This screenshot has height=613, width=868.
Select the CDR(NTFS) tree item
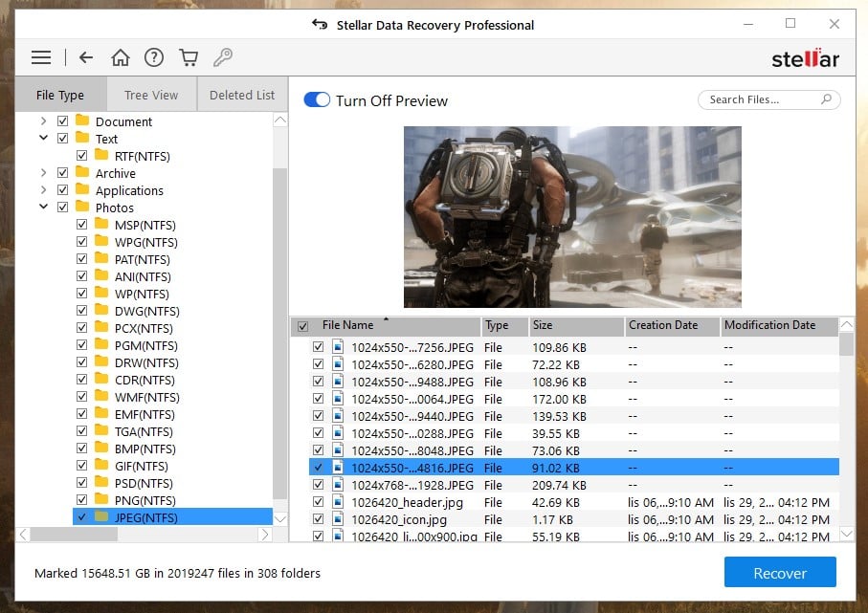tap(145, 380)
